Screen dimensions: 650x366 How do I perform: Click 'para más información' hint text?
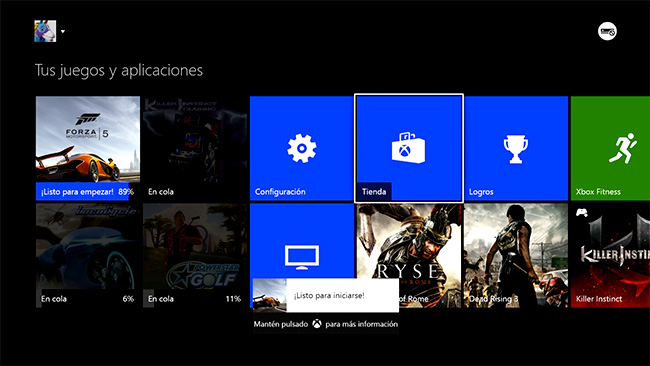tap(361, 324)
